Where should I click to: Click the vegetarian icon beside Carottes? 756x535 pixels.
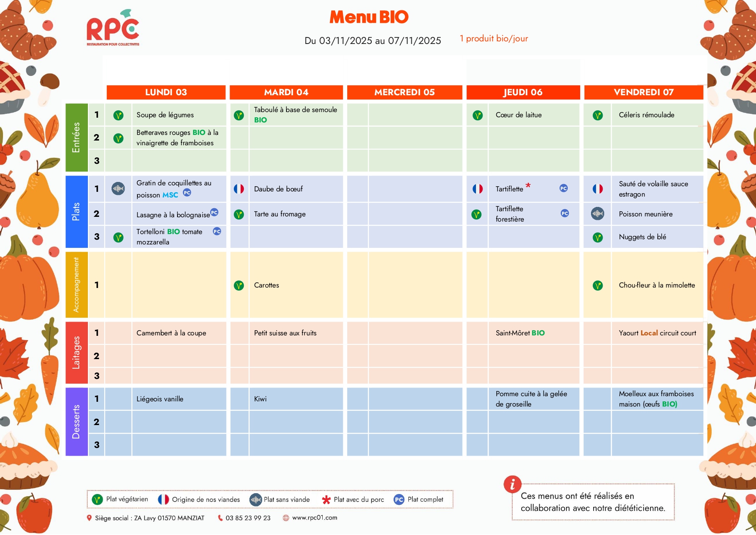[239, 285]
